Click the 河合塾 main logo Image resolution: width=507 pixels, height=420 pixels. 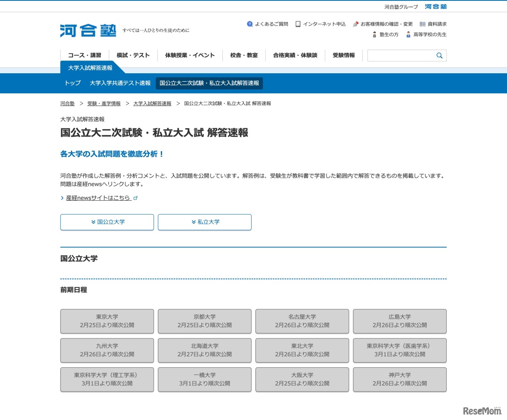coord(88,30)
